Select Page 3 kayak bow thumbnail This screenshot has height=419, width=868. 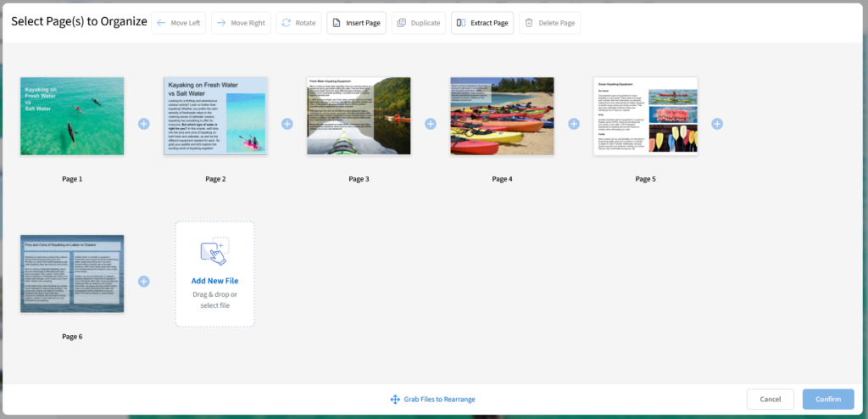click(359, 116)
